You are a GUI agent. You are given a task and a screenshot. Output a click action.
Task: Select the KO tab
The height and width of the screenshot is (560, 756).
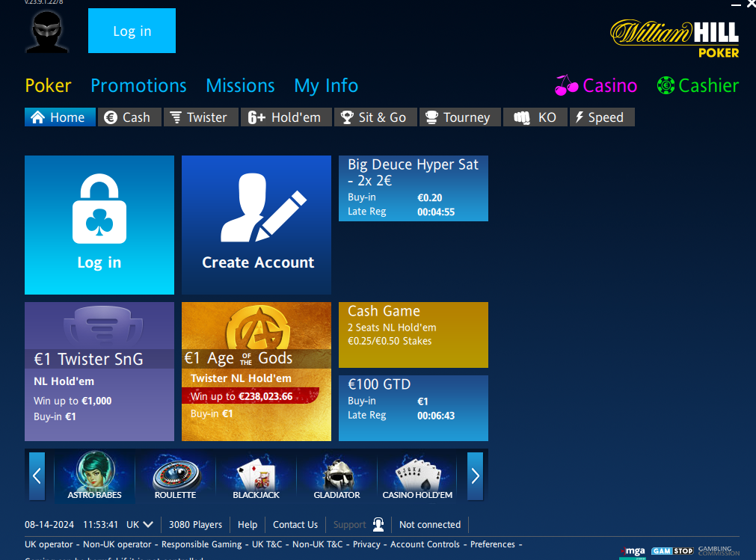click(535, 117)
